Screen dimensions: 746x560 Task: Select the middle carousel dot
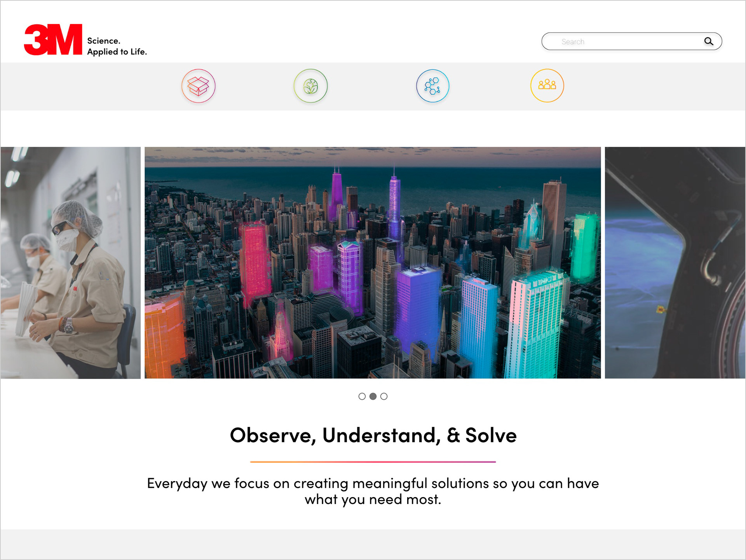(x=373, y=396)
